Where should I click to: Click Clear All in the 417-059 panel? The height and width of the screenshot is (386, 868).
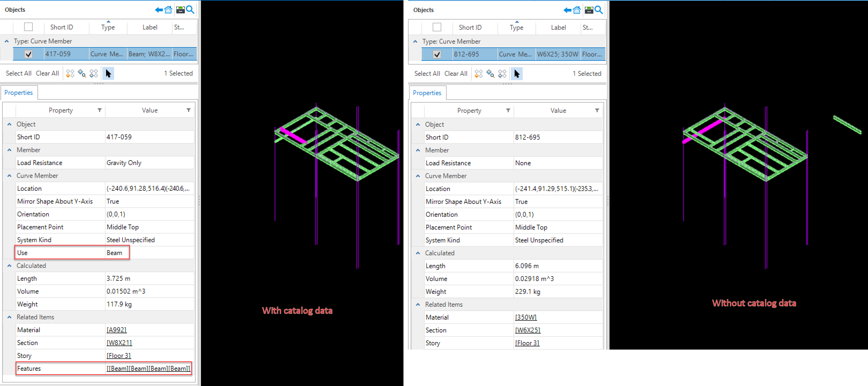pos(47,73)
